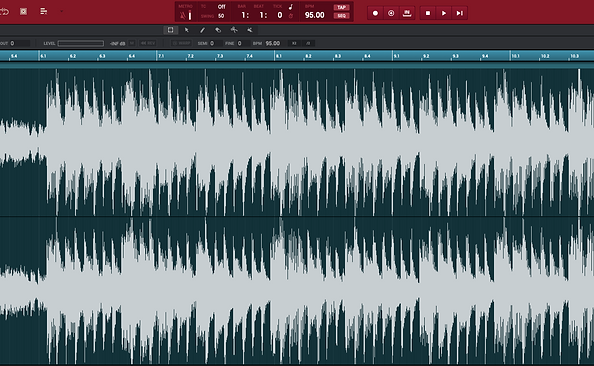This screenshot has width=594, height=366.
Task: Click ruler marker 6.1
Action: pos(43,56)
